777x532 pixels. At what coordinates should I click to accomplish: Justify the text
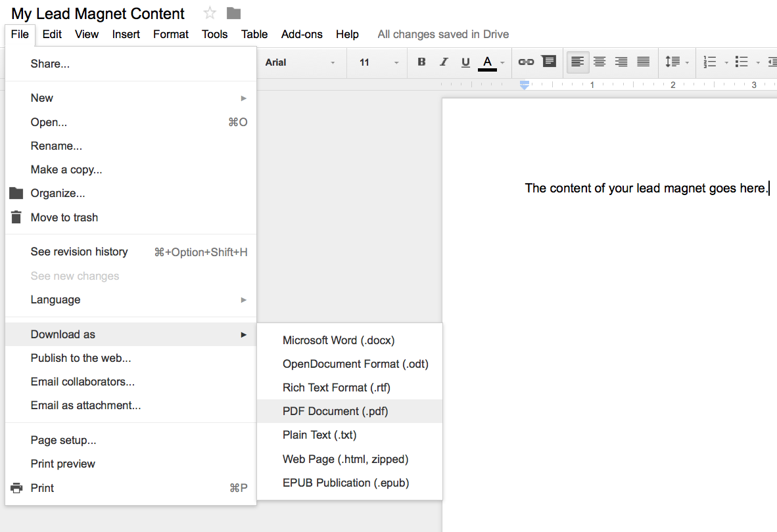643,62
